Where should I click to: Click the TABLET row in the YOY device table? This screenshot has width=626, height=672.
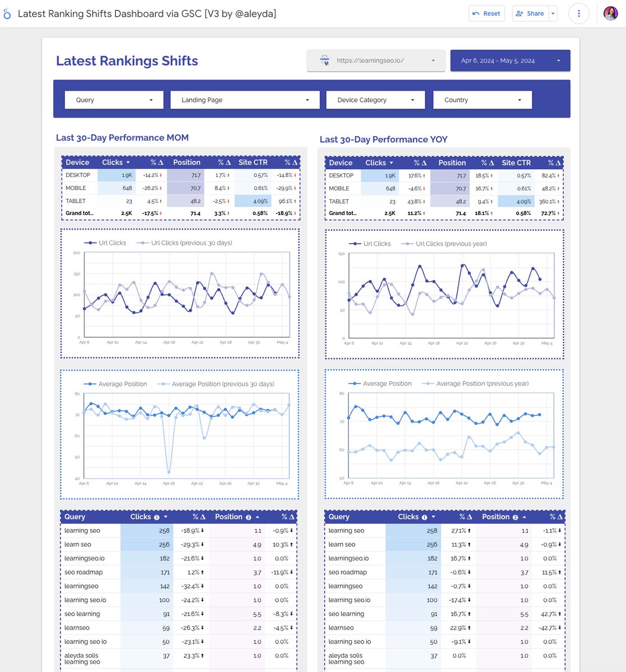[444, 202]
